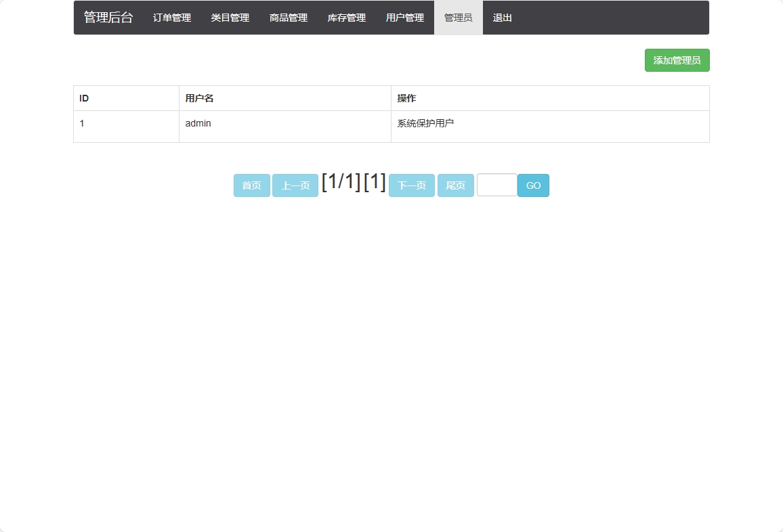Click the 操作 column header
Viewport: 783px width, 532px height.
[x=405, y=98]
